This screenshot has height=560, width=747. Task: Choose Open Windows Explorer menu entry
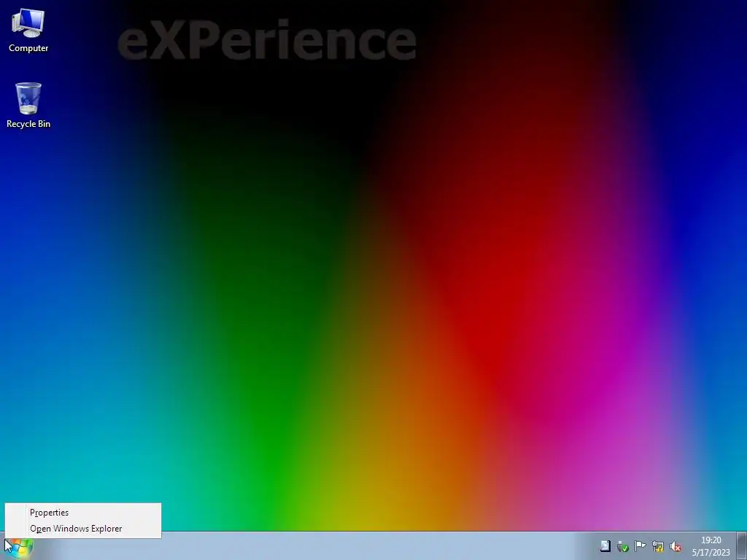click(x=83, y=529)
